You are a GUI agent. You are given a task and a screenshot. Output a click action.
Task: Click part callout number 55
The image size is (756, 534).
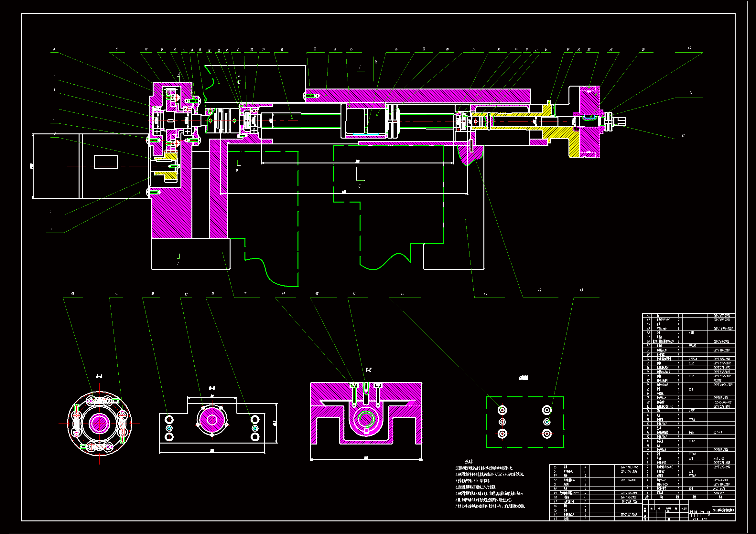point(72,294)
